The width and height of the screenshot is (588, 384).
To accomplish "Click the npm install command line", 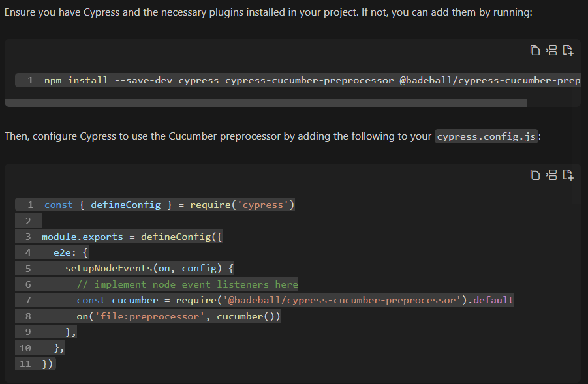I will (298, 81).
